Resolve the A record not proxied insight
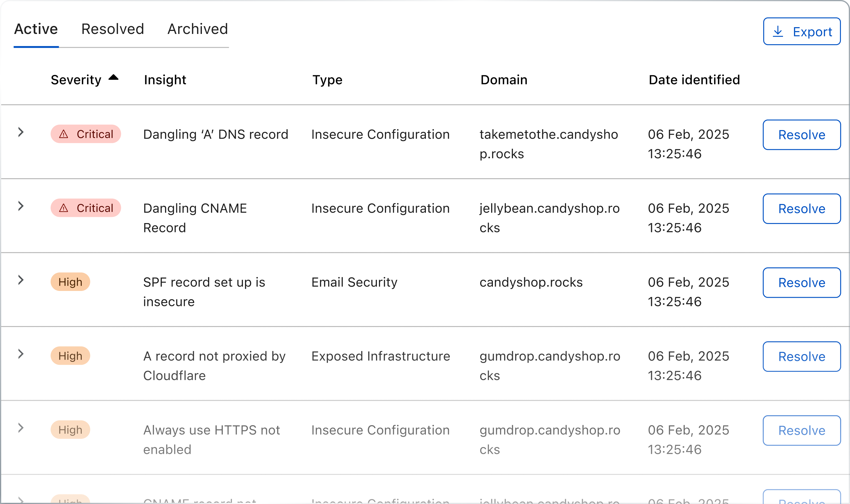Screen dimensions: 850x504 pos(801,356)
